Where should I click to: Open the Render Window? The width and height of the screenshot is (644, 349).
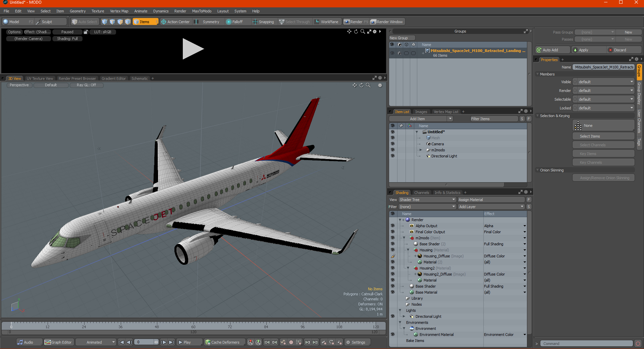(x=387, y=22)
